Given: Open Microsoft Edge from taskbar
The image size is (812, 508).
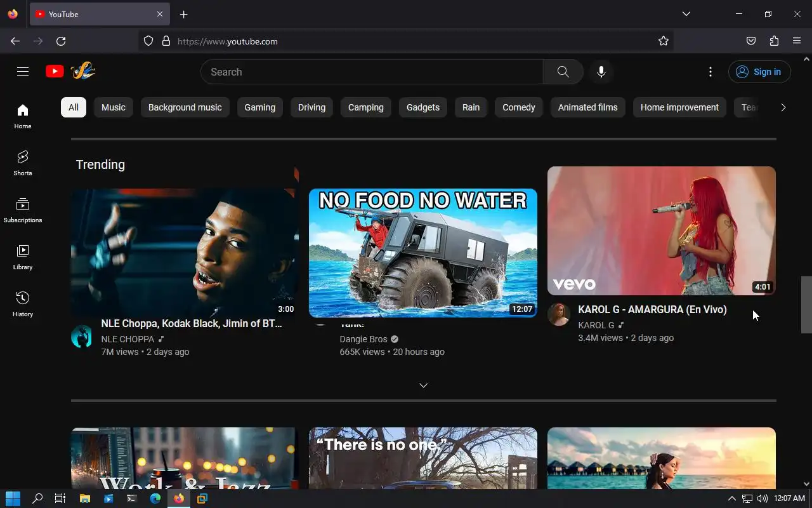Looking at the screenshot, I should click(x=155, y=498).
